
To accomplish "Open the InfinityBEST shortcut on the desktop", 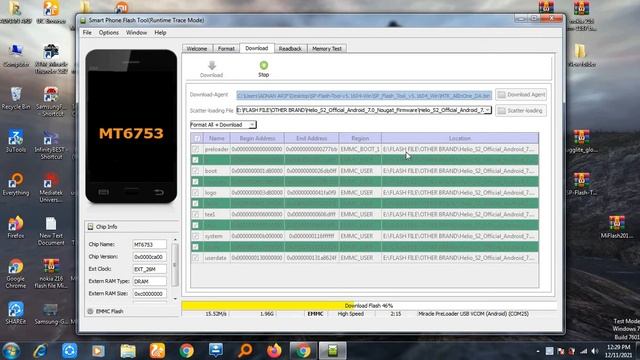I will (51, 144).
